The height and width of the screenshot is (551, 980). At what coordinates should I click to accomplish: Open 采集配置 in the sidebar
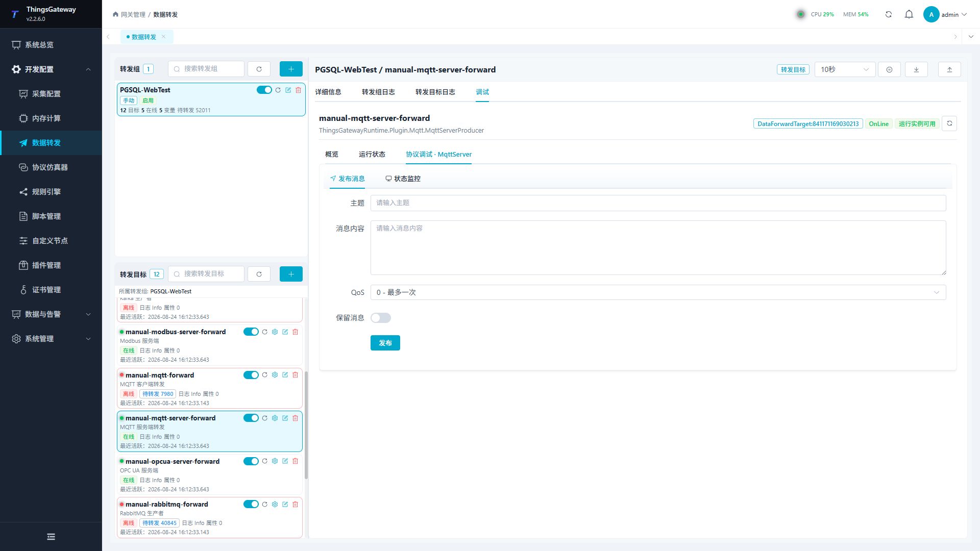coord(51,94)
